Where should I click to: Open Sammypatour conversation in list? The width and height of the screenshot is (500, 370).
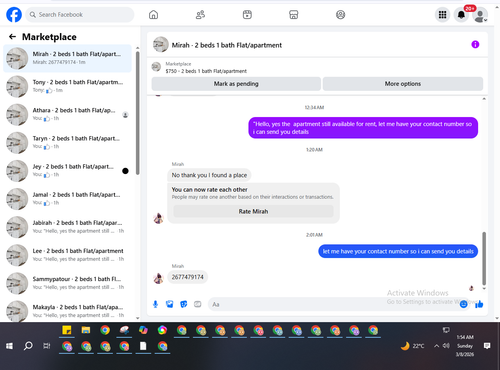(67, 284)
